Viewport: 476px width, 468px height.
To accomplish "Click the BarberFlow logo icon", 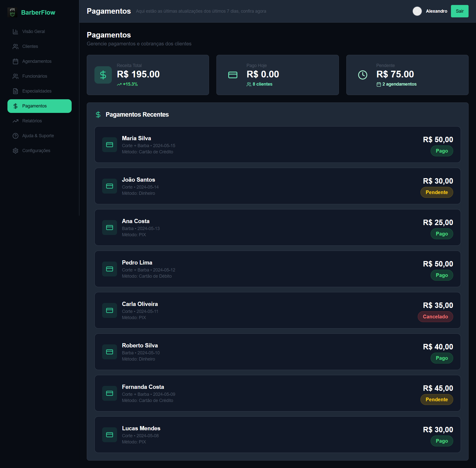I will click(12, 12).
